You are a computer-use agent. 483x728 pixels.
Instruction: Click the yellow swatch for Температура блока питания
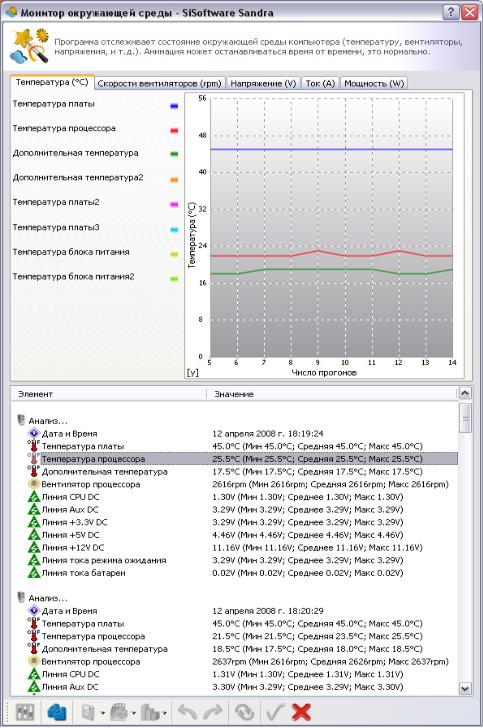point(174,254)
